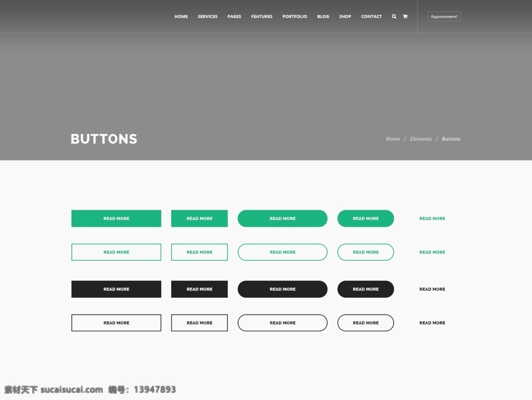Click the wide black-outlined rectangular Read More button

point(116,323)
